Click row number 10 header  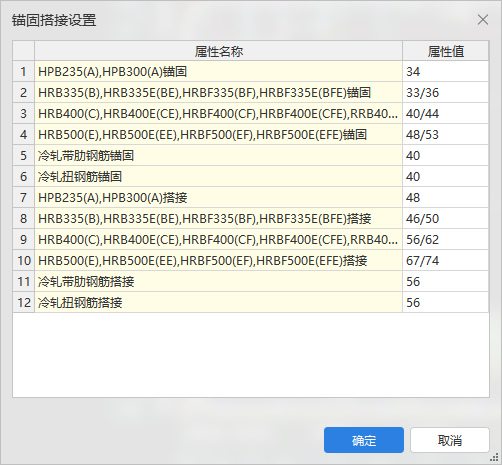23,260
